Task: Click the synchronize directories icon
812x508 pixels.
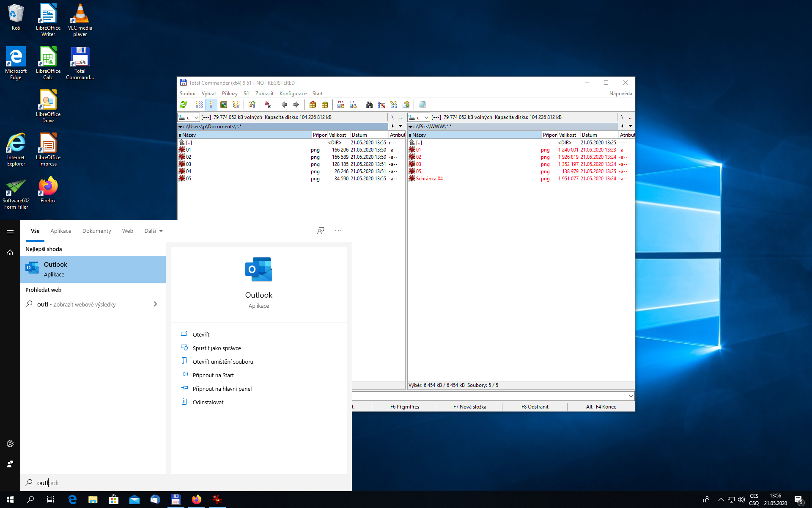Action: coord(394,105)
